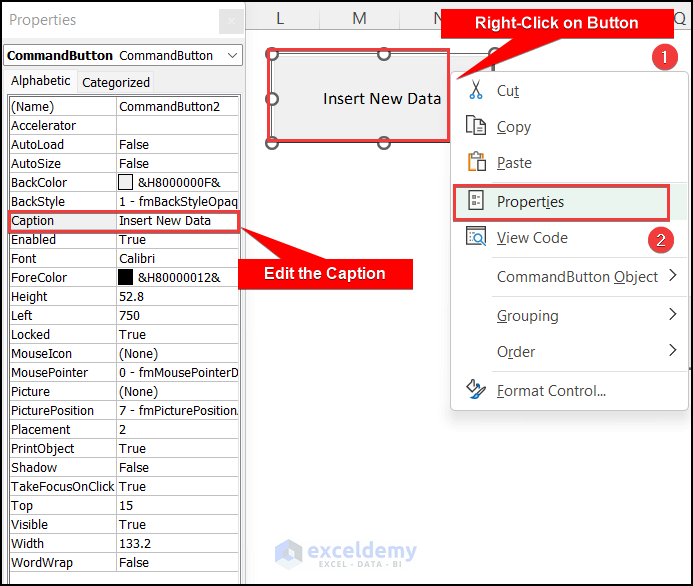Screen dimensions: 693x586
Task: Click the Visible value True
Action: coord(178,525)
